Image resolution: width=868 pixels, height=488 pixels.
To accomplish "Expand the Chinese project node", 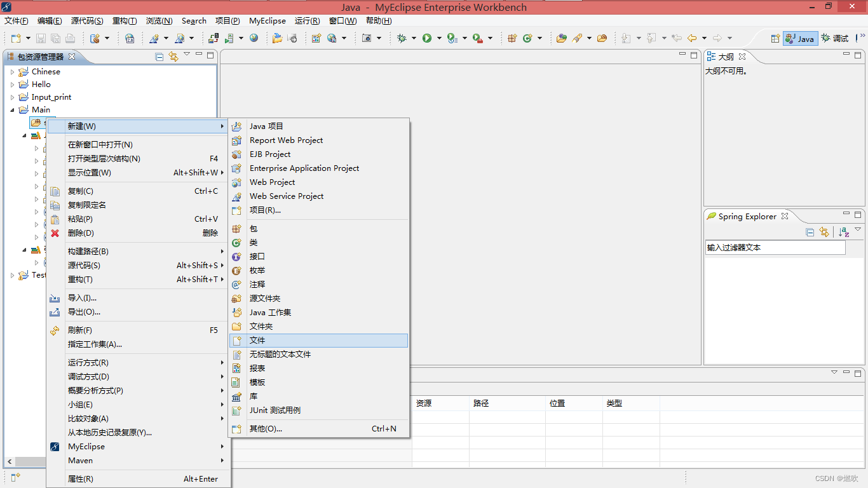I will [12, 72].
